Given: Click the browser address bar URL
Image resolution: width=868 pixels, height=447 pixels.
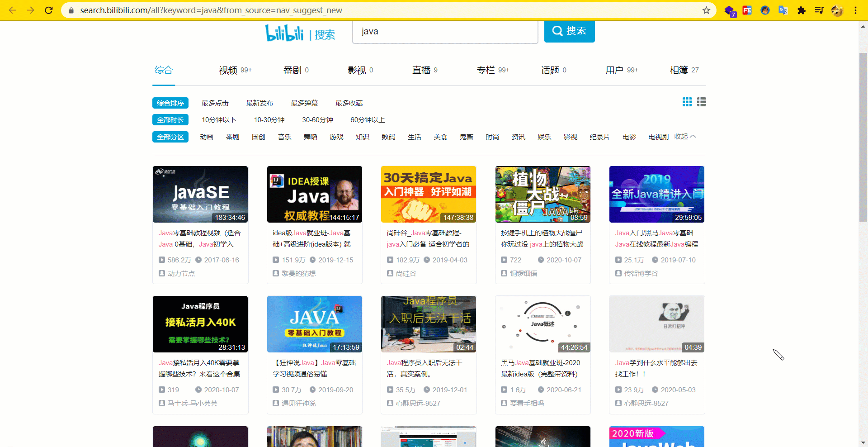Looking at the screenshot, I should pos(211,10).
